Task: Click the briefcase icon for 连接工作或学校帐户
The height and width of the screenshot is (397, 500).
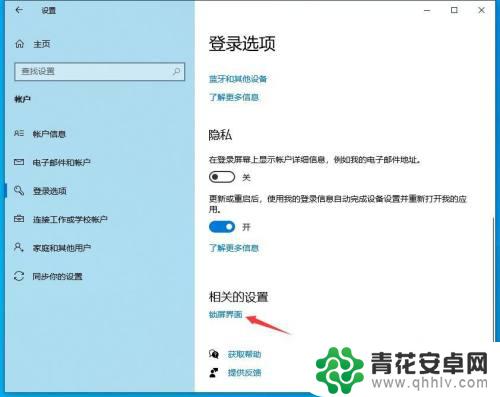Action: click(19, 219)
